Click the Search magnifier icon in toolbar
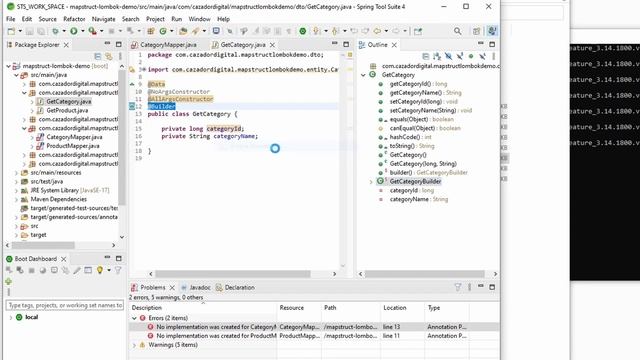 click(x=458, y=31)
